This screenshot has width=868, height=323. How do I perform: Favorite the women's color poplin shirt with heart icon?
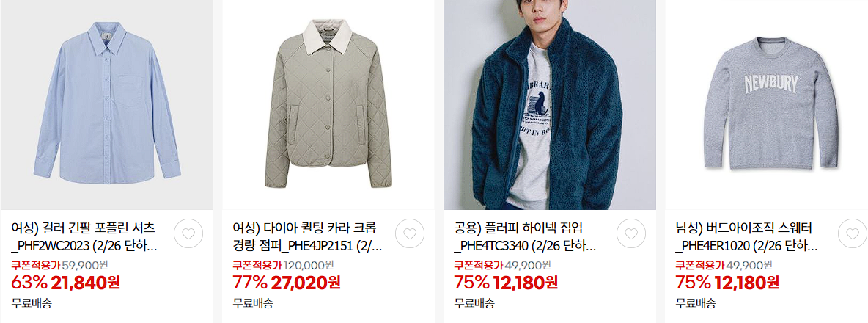188,233
